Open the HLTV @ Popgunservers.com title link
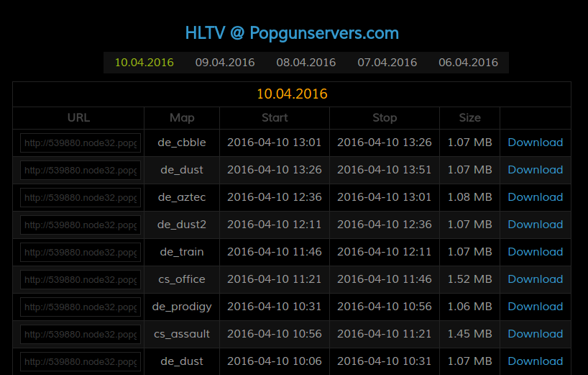This screenshot has height=375, width=588. 292,33
